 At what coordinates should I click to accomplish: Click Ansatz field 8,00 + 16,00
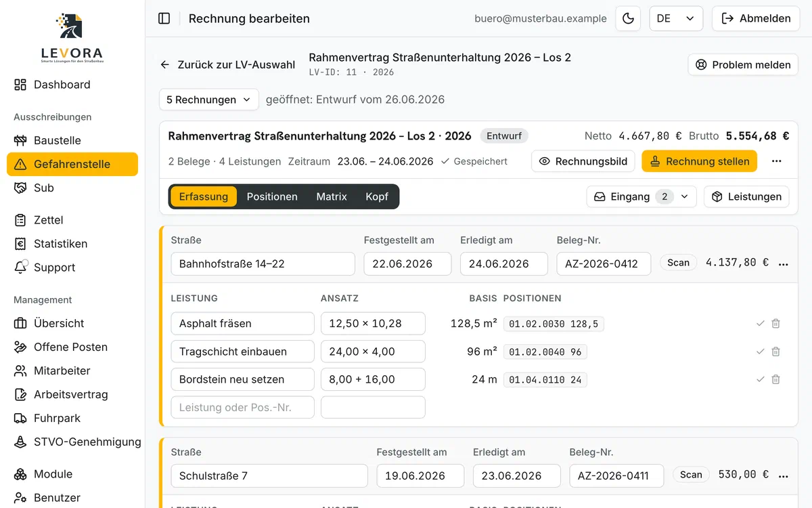click(373, 379)
